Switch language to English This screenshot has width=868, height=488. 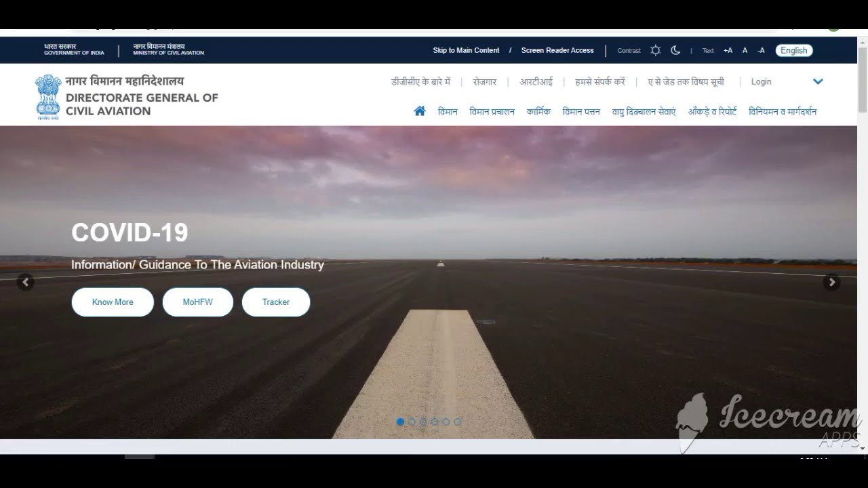click(x=794, y=50)
